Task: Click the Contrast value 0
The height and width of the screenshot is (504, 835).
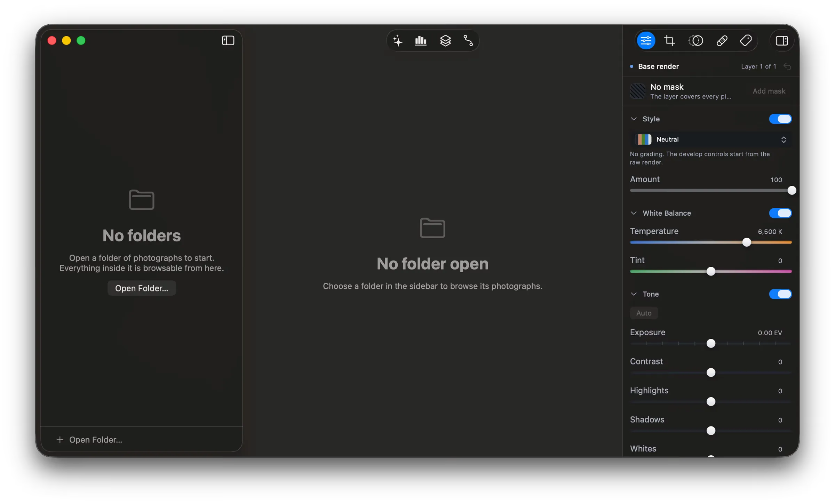Action: [x=780, y=362]
